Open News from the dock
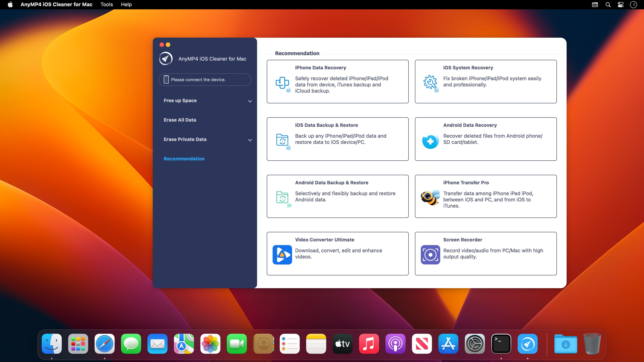The width and height of the screenshot is (644, 362). 422,344
